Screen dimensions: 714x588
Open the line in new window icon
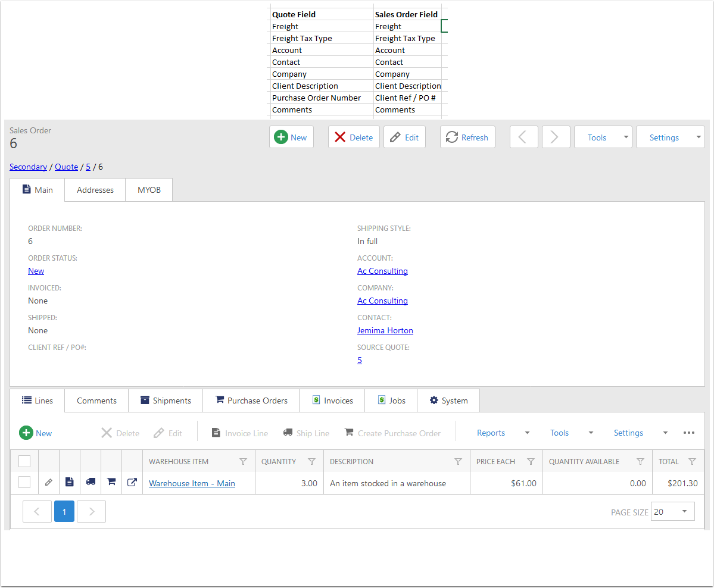132,483
